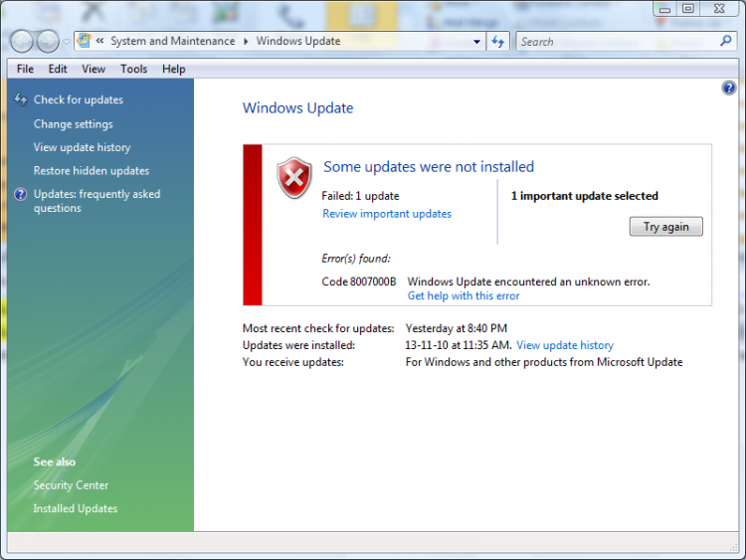Click the System and Maintenance breadcrumb
The height and width of the screenshot is (560, 746).
click(x=173, y=42)
